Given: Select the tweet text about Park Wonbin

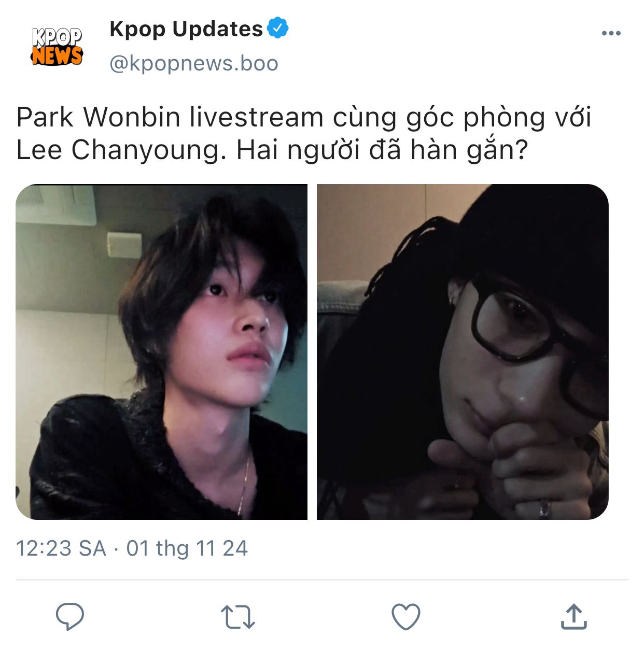Looking at the screenshot, I should pyautogui.click(x=304, y=133).
